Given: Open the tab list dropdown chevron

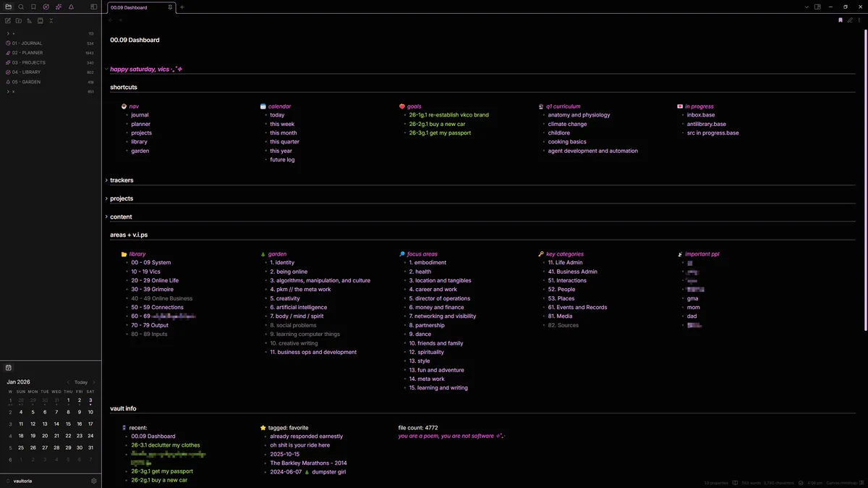Looking at the screenshot, I should pos(807,7).
